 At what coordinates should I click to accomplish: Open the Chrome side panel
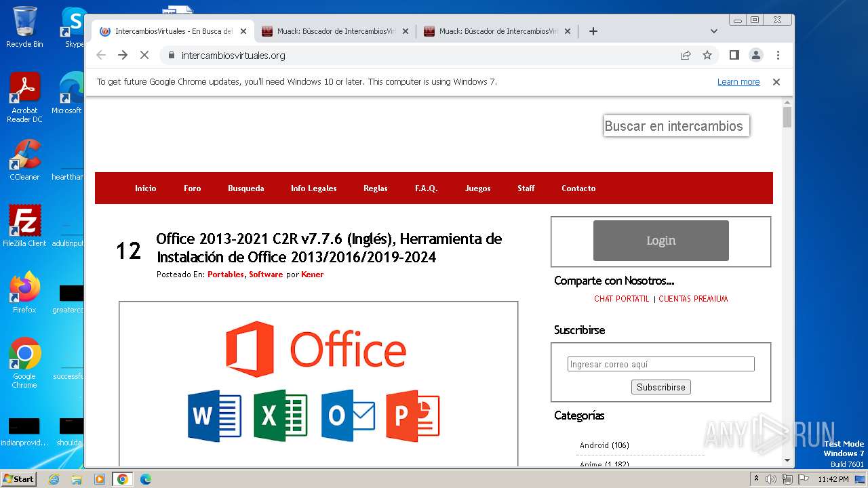pyautogui.click(x=734, y=55)
